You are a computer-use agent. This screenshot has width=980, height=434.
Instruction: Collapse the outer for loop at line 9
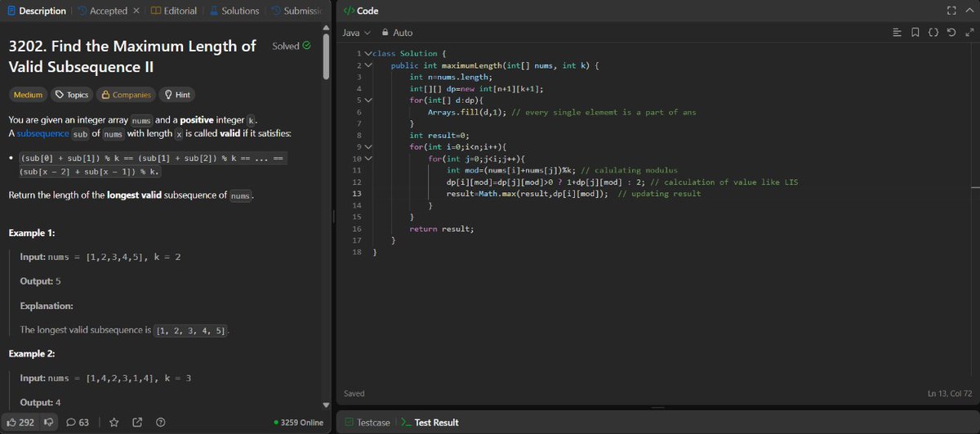368,146
